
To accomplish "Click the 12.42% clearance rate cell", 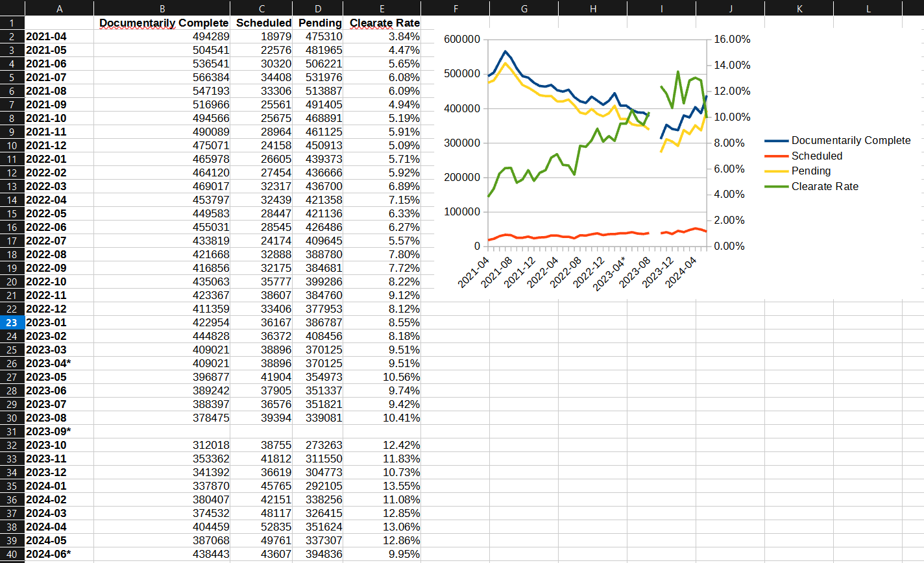I will pos(382,445).
